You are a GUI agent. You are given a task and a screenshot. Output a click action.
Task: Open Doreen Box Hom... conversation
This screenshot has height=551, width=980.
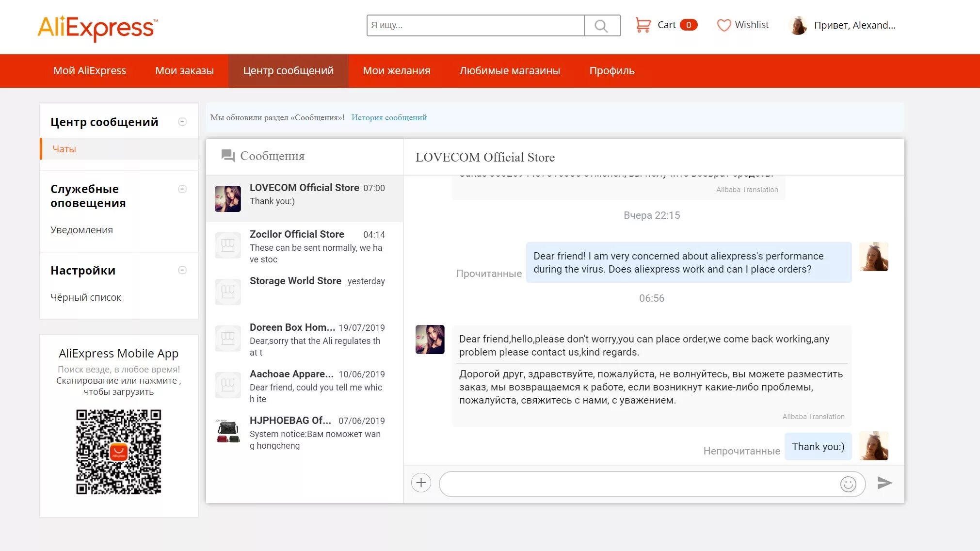point(305,339)
